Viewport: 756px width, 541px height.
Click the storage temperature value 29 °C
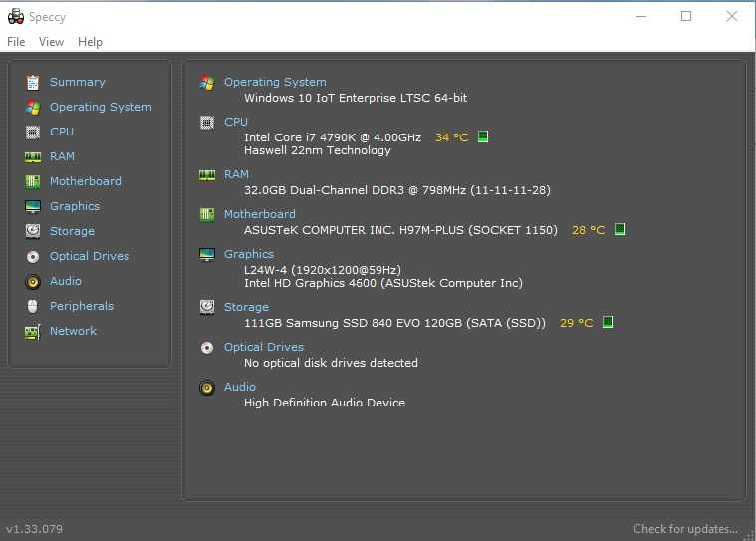tap(576, 323)
